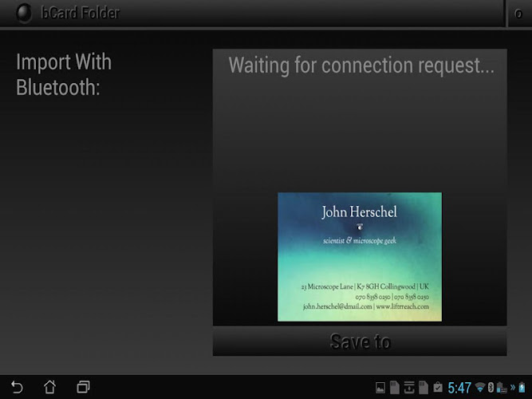Go to Android home screen icon
Image resolution: width=532 pixels, height=399 pixels.
[x=49, y=387]
